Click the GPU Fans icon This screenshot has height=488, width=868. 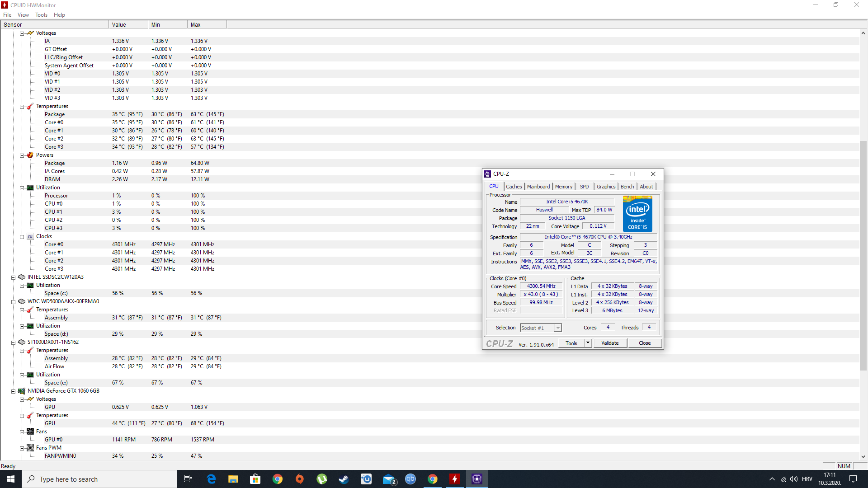point(30,432)
